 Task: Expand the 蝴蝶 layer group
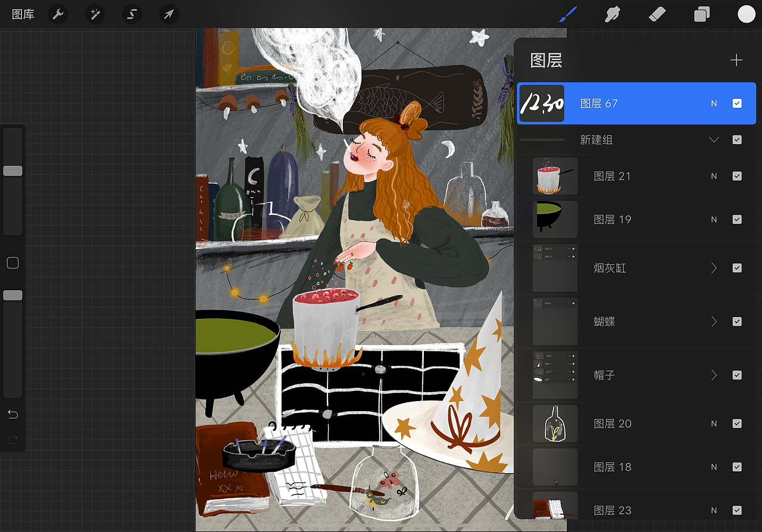[714, 321]
